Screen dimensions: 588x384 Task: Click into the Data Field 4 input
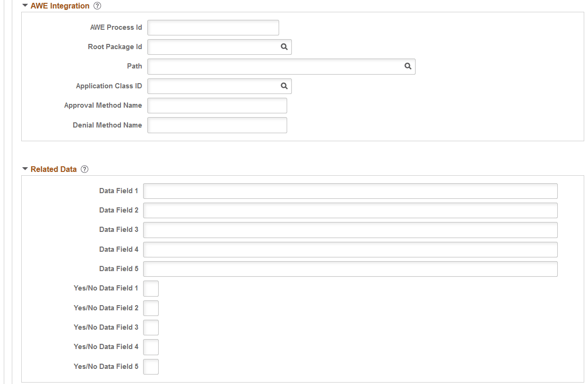tap(350, 249)
